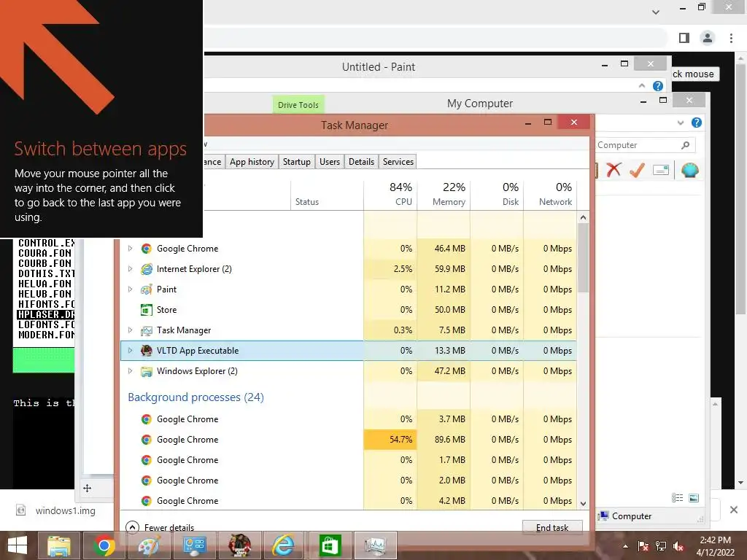Expand VLTD App Executable row
The height and width of the screenshot is (560, 747).
coord(130,351)
